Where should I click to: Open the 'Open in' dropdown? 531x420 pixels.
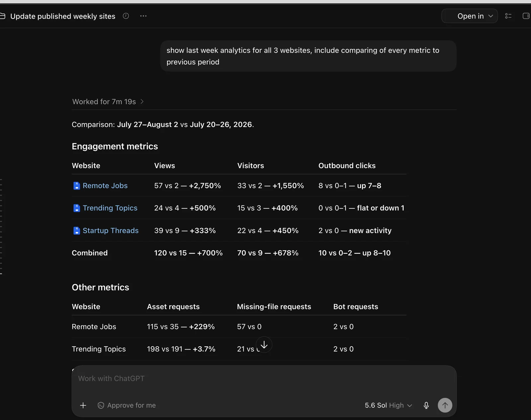(x=469, y=16)
